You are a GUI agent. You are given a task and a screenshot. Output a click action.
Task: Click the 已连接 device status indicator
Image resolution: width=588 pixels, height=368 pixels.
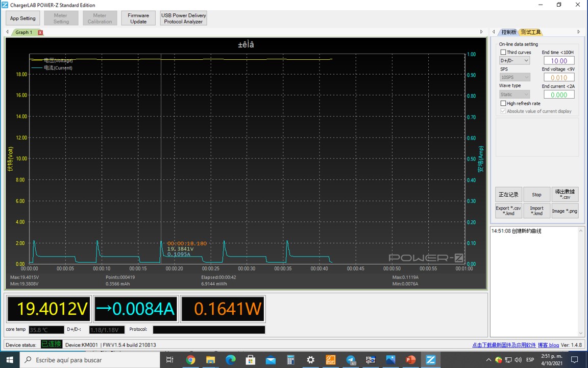pos(52,344)
